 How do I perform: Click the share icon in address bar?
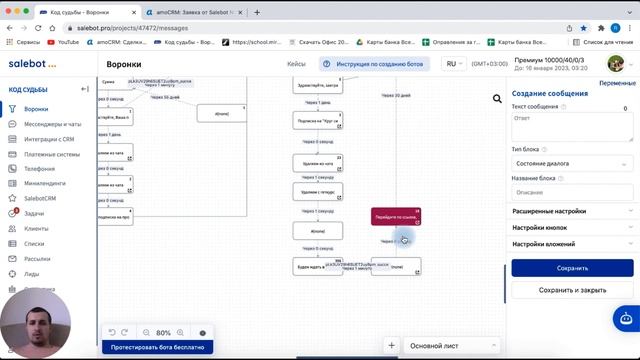(x=569, y=28)
